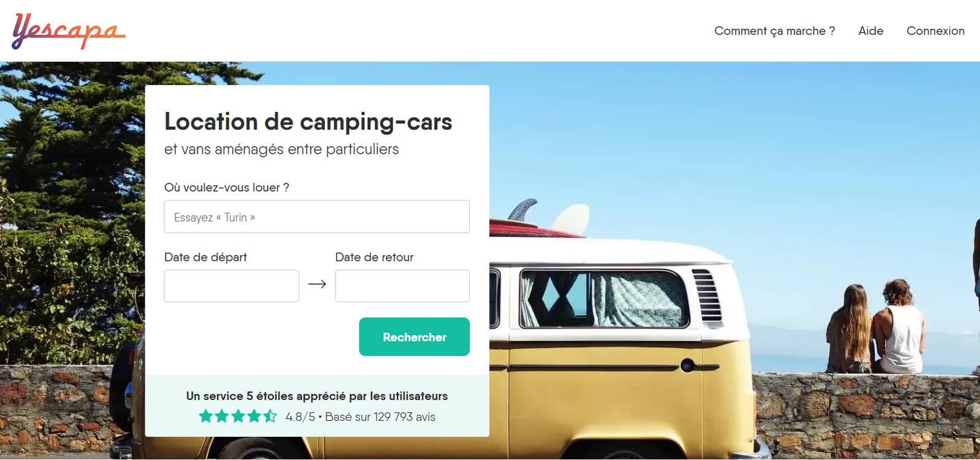
Task: Open the Date de départ picker field
Action: (x=232, y=286)
